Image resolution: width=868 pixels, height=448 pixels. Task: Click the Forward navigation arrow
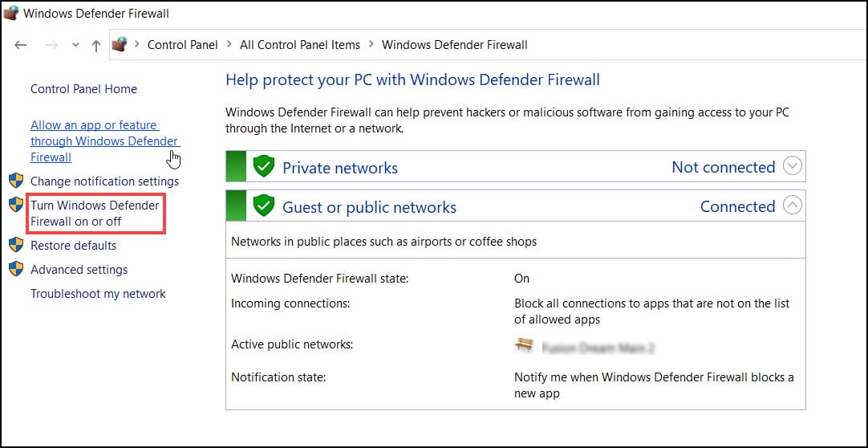(51, 45)
